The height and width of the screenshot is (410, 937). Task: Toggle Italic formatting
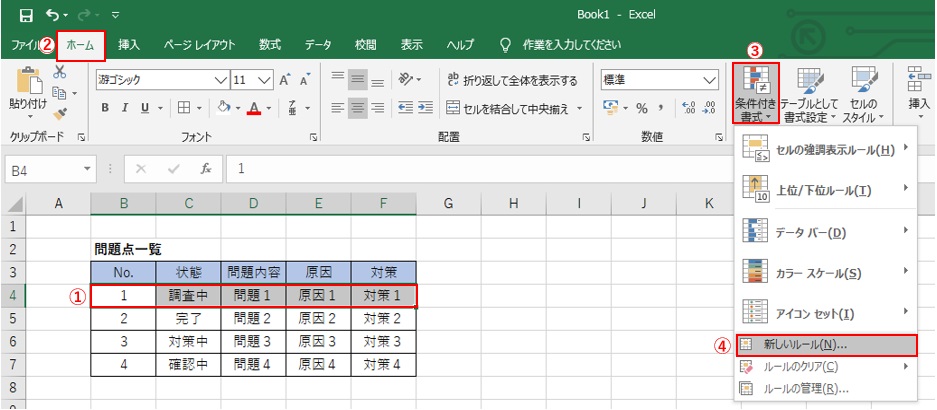click(125, 108)
